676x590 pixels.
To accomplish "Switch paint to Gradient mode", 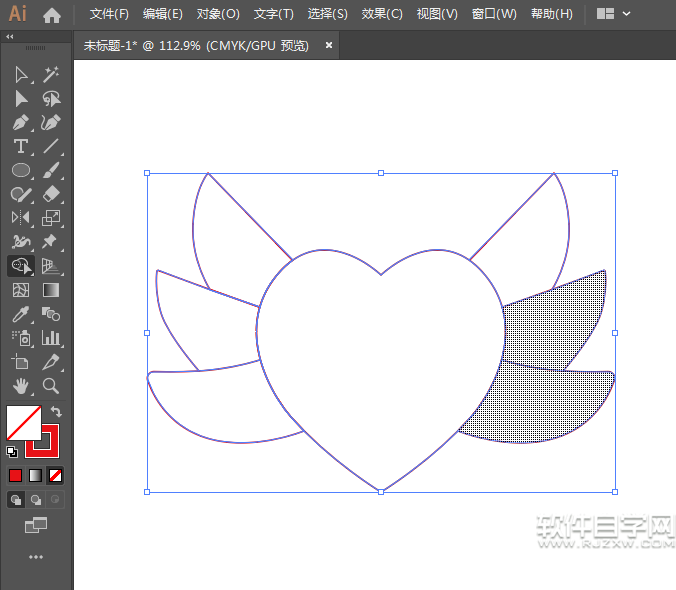I will click(x=36, y=475).
